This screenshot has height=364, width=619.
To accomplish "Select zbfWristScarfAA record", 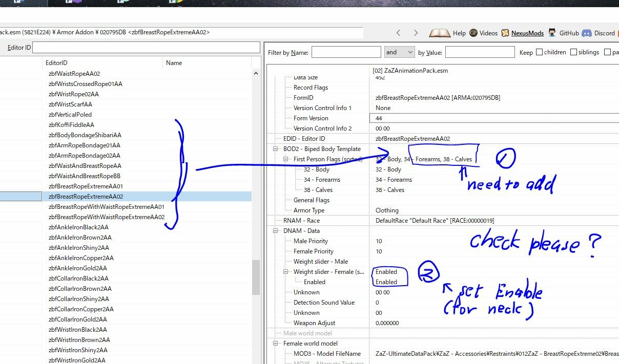I will click(70, 104).
